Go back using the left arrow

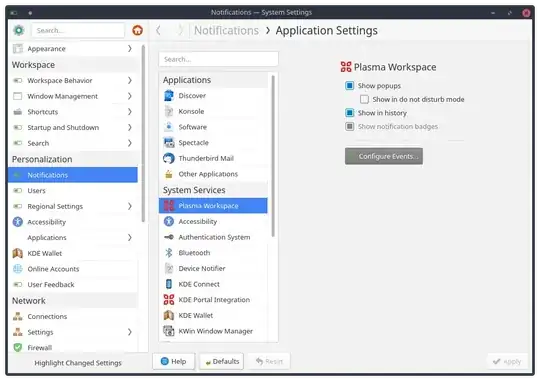point(158,30)
